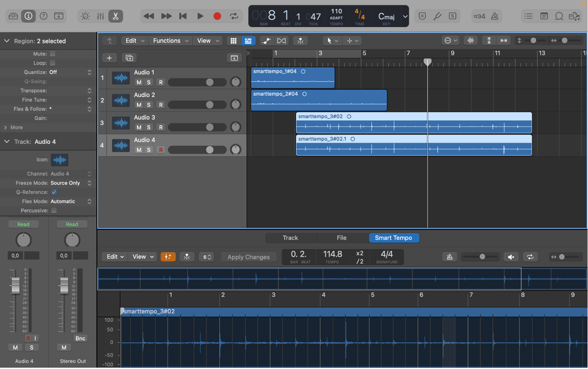Viewport: 588px width, 369px height.
Task: Switch to the File editor tab
Action: point(341,238)
